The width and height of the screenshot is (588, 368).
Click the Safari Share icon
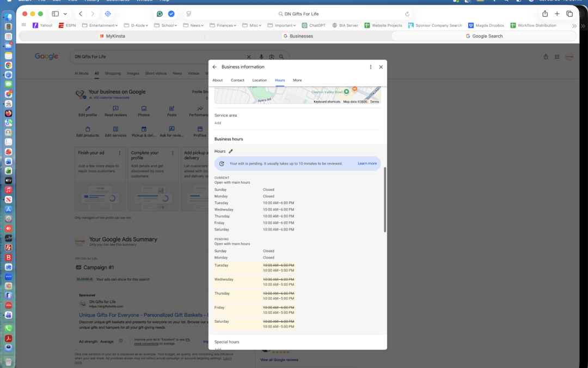coord(545,14)
